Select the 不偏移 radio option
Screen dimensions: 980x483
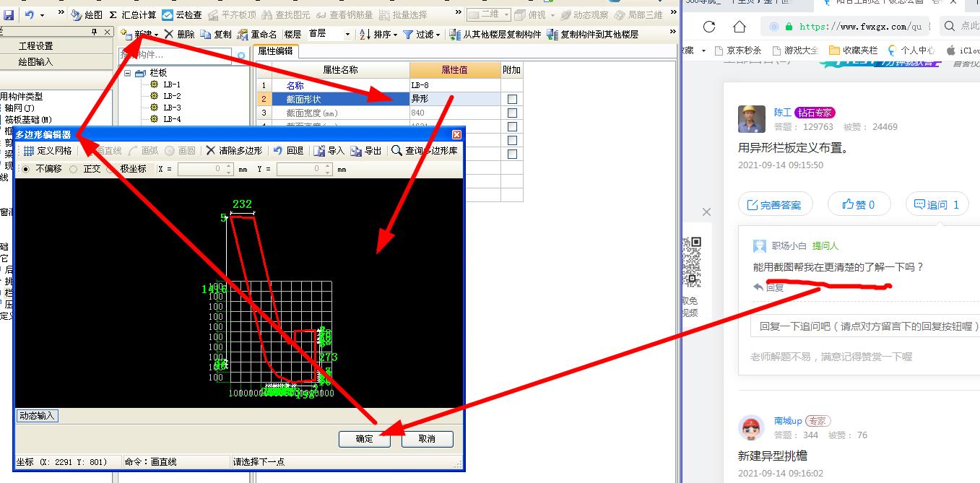(x=27, y=169)
